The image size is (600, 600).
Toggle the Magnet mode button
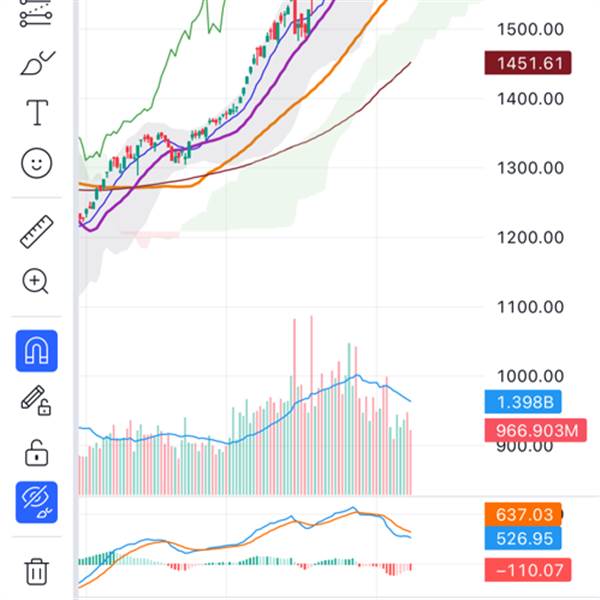(x=37, y=351)
